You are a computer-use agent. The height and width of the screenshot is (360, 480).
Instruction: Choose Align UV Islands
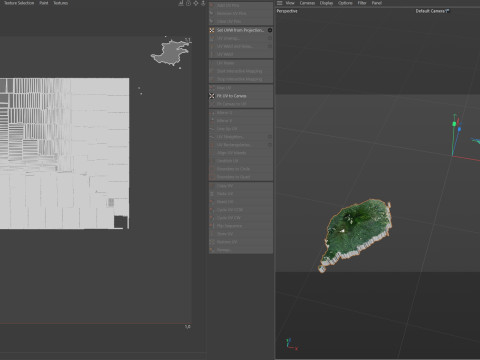tap(241, 153)
